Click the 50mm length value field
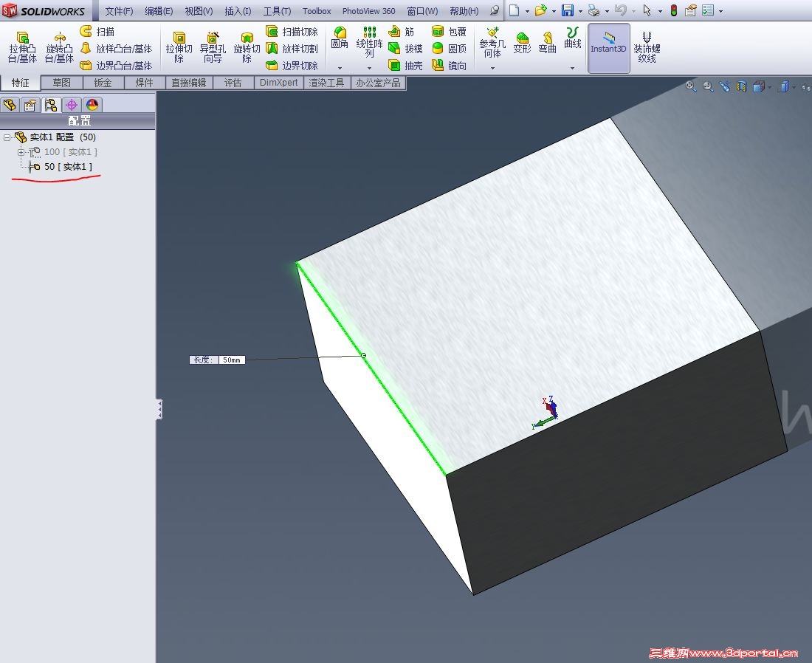The width and height of the screenshot is (812, 663). 232,360
